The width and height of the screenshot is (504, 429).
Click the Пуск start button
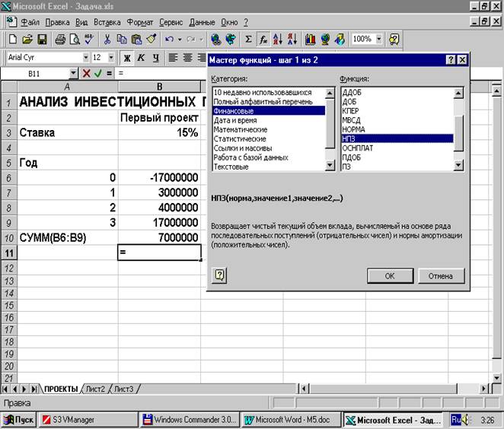tap(18, 420)
